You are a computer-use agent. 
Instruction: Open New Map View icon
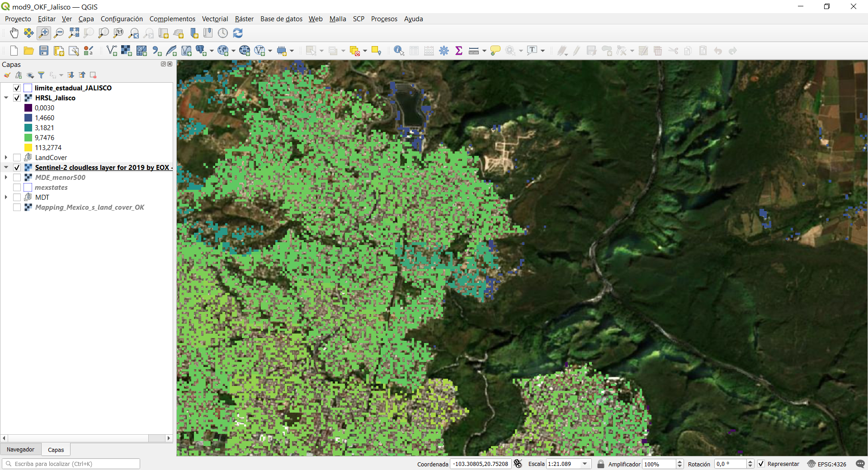[x=163, y=33]
